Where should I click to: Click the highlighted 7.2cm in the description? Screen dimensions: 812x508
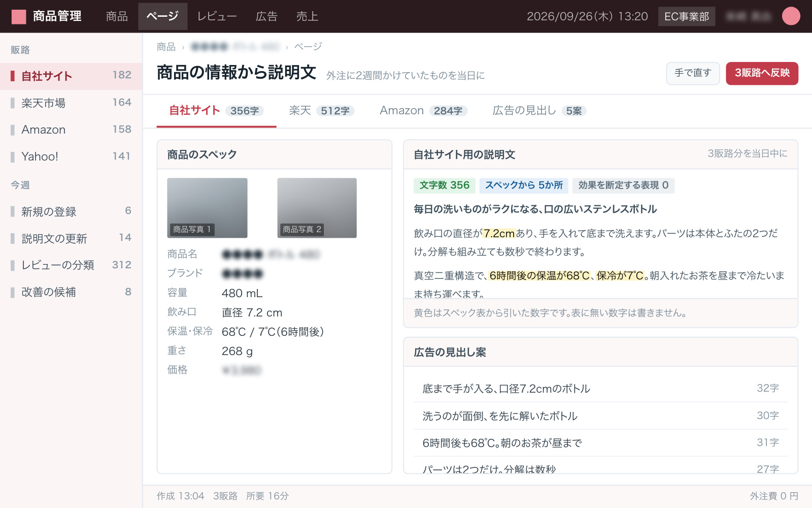coord(499,234)
